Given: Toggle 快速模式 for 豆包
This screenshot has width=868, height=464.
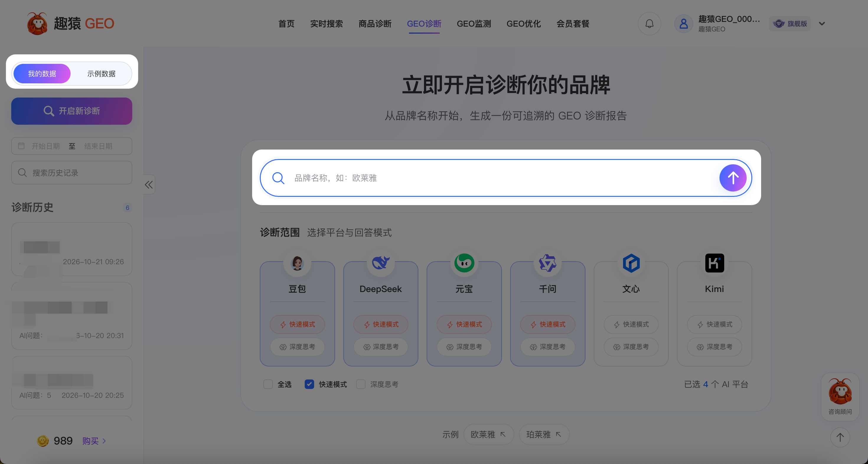Looking at the screenshot, I should (x=297, y=325).
